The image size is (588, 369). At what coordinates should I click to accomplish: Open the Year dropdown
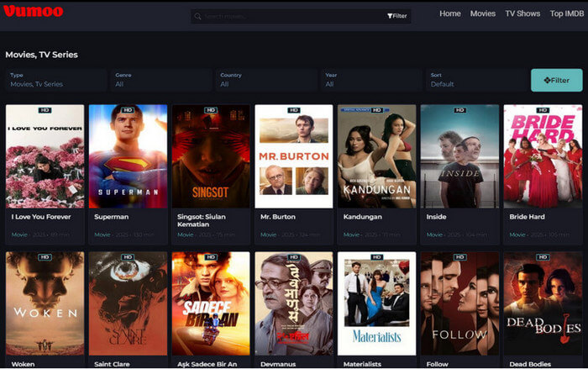pos(371,80)
